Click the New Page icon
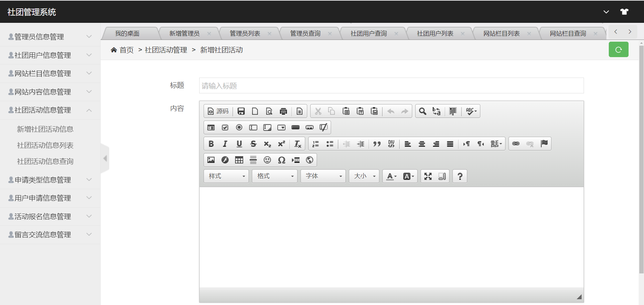Viewport: 644px width, 305px height. point(255,111)
